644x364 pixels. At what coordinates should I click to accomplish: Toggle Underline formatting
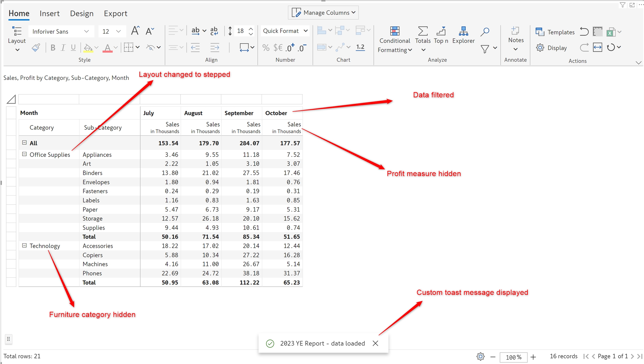[x=73, y=48]
